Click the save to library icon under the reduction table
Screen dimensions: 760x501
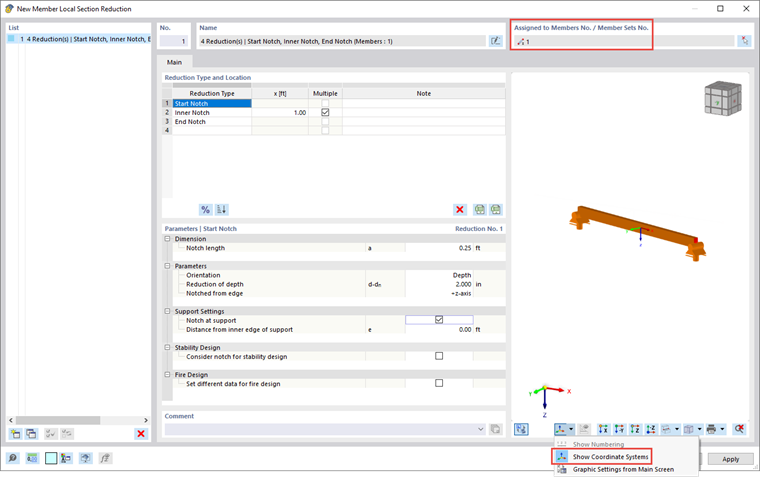[x=495, y=210]
